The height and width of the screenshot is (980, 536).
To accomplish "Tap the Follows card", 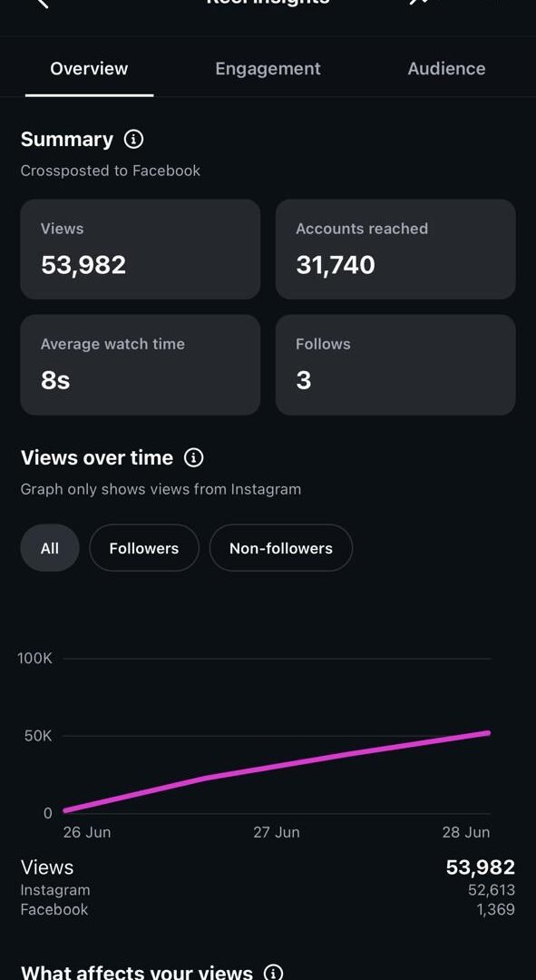I will click(x=395, y=365).
